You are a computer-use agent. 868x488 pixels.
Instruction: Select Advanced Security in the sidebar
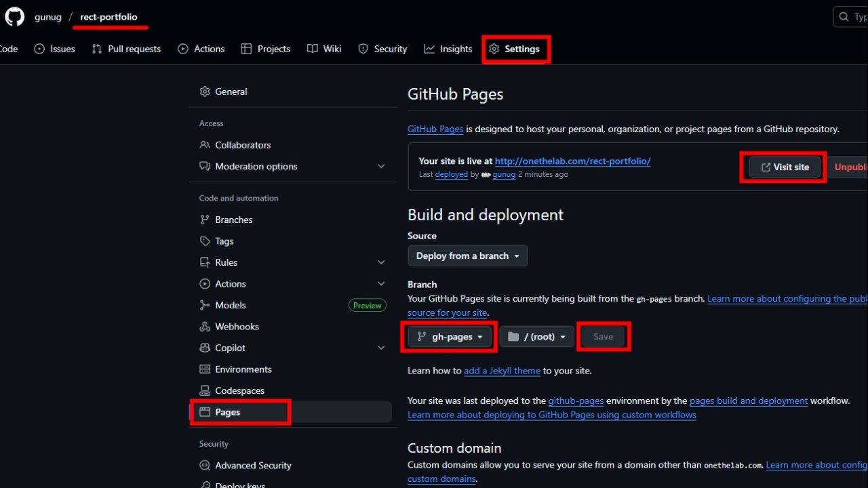(293, 466)
